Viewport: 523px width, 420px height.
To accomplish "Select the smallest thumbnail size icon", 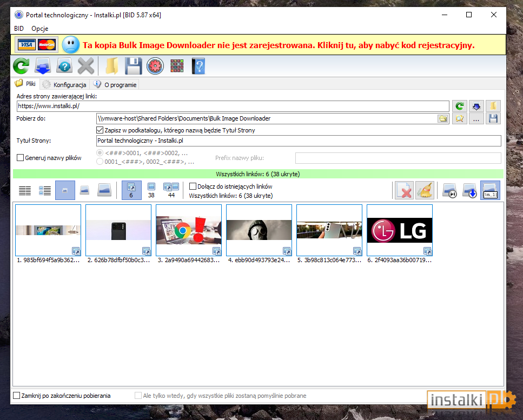I will [65, 190].
